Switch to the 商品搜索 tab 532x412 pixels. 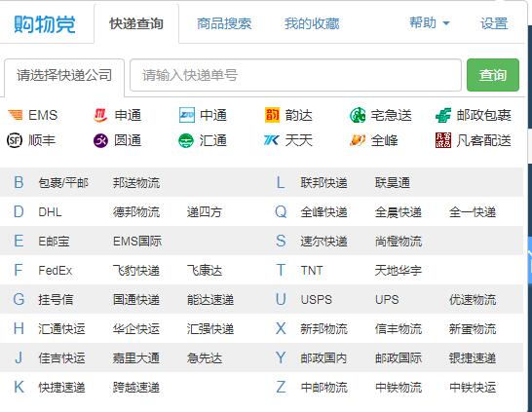[x=224, y=23]
